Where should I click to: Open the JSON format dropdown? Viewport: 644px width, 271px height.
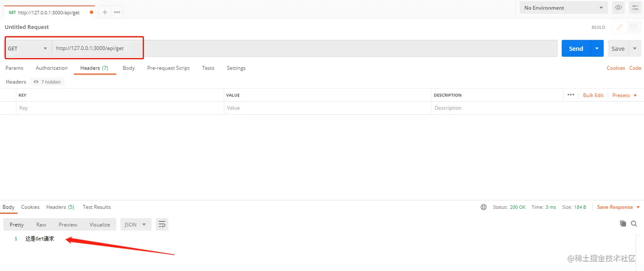coord(136,225)
